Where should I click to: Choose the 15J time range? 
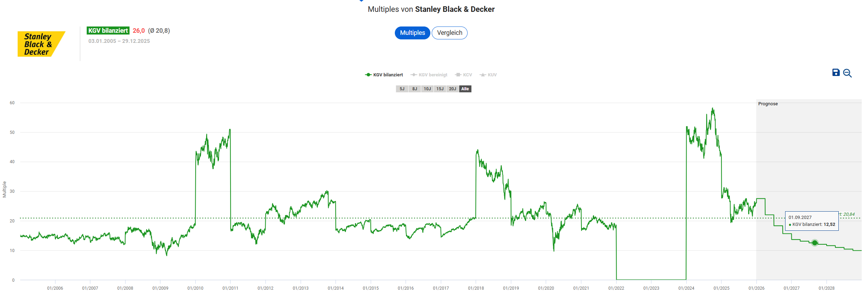click(x=440, y=89)
